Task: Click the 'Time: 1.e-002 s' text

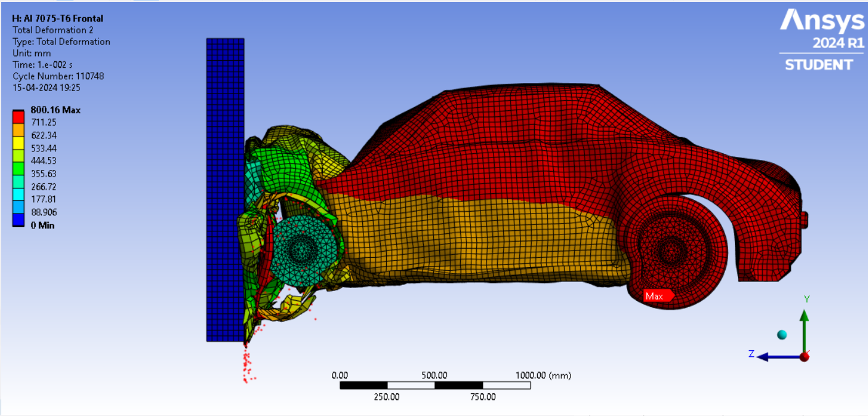Action: click(43, 65)
